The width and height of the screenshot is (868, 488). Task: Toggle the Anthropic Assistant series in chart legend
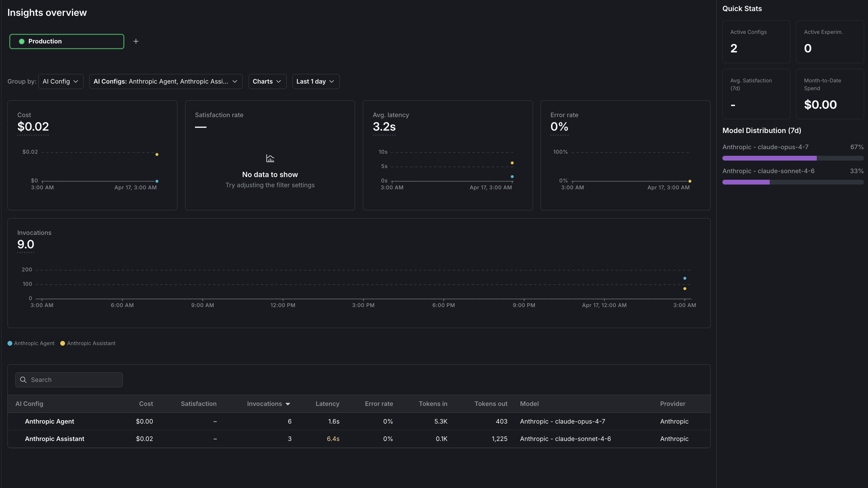88,343
